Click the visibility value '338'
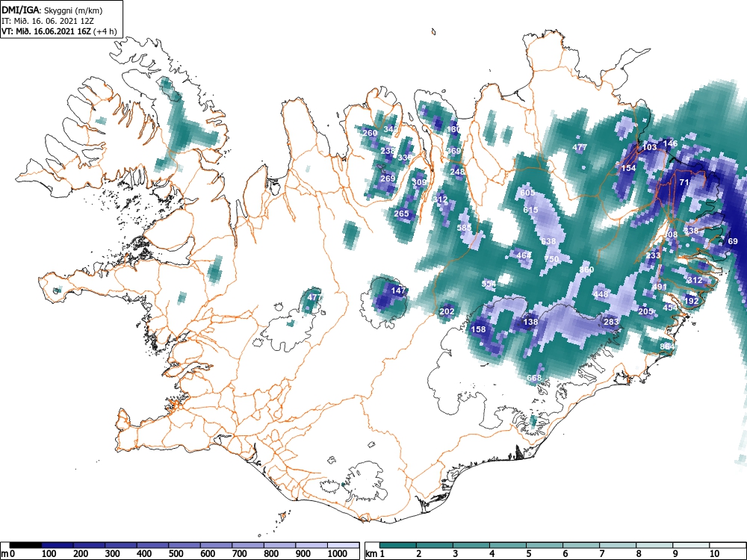Screen dimensions: 747x560 [x=691, y=231]
